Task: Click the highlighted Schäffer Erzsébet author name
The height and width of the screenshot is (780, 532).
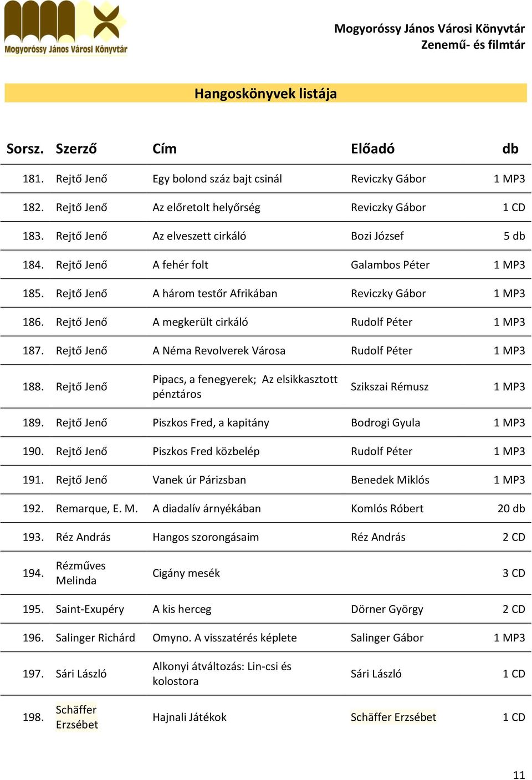Action: [x=77, y=717]
